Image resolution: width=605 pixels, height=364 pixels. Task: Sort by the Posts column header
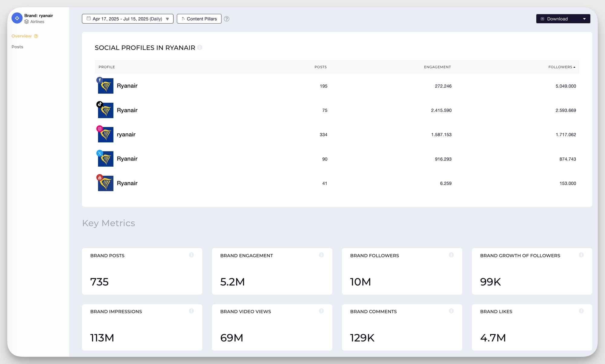(321, 67)
